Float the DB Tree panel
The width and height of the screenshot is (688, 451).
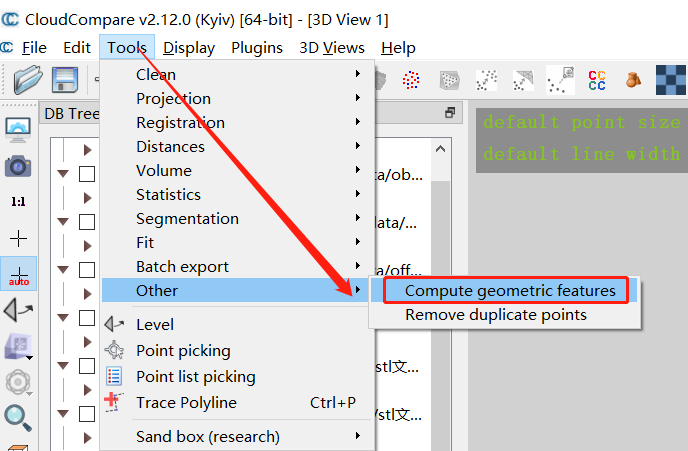(x=450, y=113)
